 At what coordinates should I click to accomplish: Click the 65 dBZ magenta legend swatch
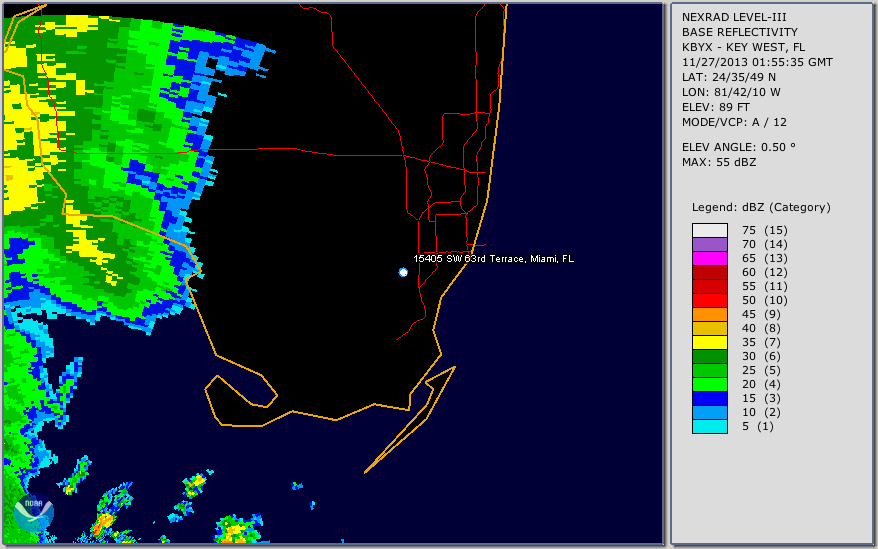click(x=709, y=258)
